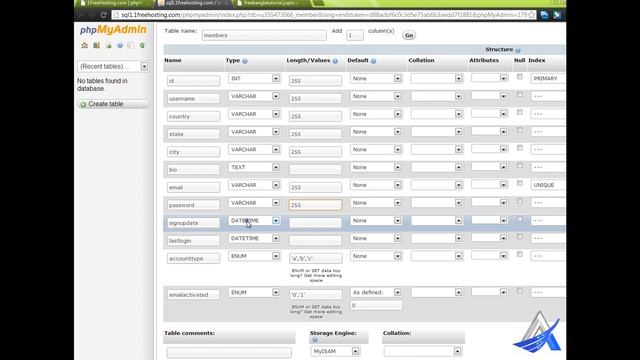Click Length/Values field for password row

[315, 205]
